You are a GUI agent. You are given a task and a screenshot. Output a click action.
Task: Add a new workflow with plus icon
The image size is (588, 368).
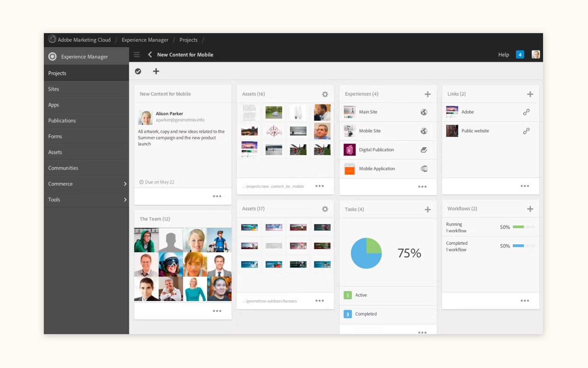(x=530, y=209)
